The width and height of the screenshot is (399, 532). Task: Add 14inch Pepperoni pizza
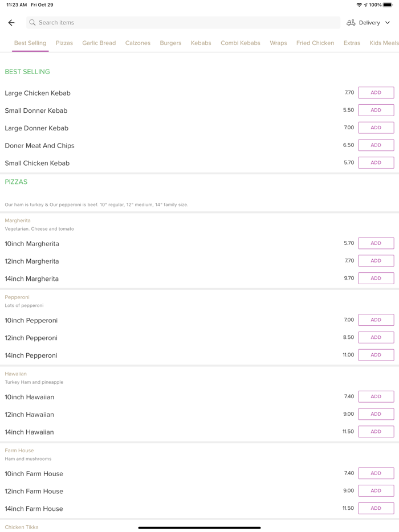(x=376, y=355)
